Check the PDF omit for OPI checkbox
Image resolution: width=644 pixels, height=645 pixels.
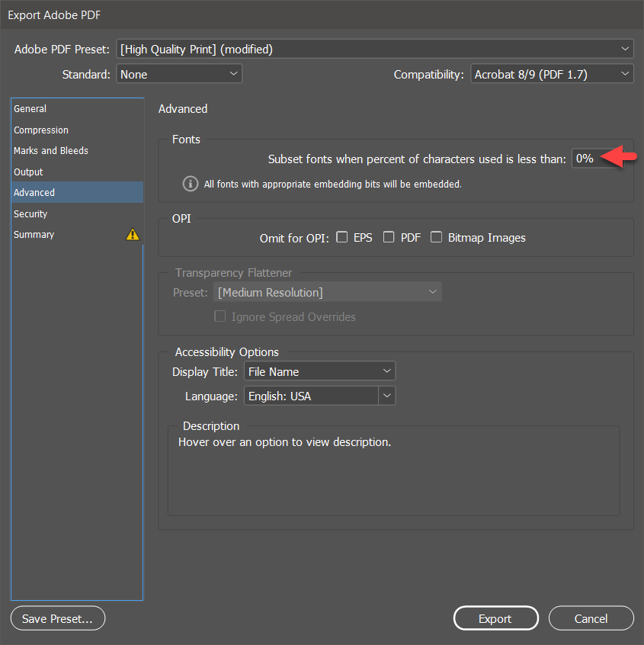point(389,237)
